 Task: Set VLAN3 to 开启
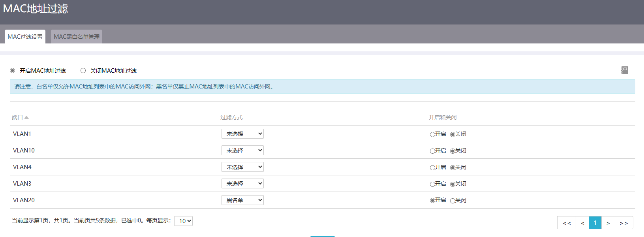(432, 184)
